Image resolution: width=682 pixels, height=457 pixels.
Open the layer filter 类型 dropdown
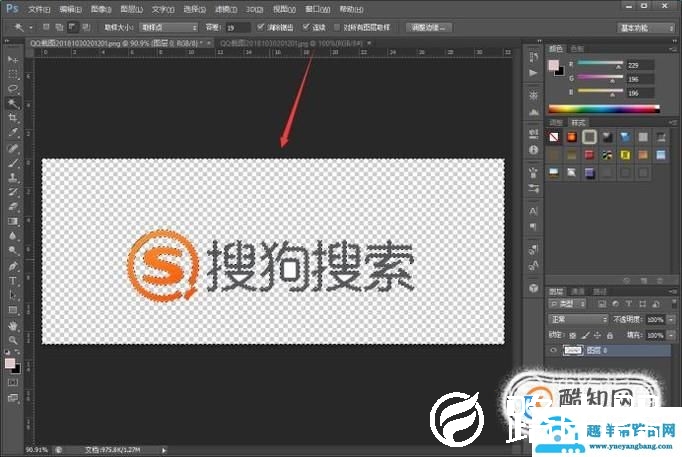point(568,304)
